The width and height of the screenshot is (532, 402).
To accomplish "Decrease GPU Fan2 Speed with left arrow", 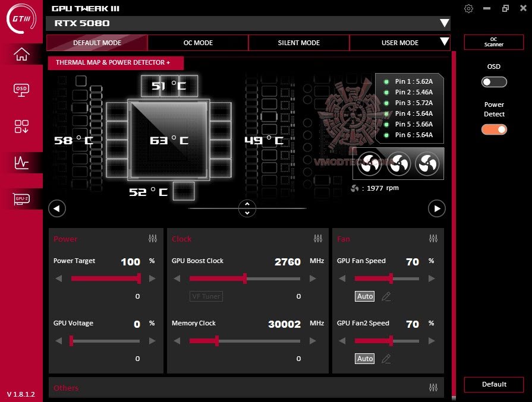I will [x=342, y=341].
